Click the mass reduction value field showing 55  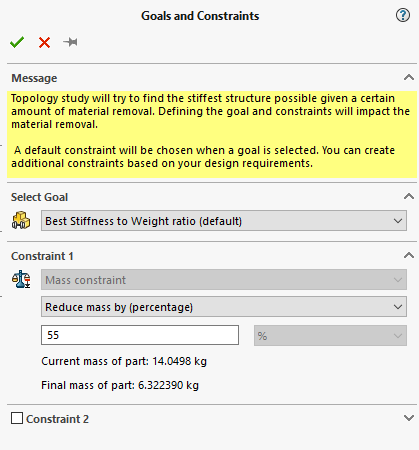click(x=140, y=335)
